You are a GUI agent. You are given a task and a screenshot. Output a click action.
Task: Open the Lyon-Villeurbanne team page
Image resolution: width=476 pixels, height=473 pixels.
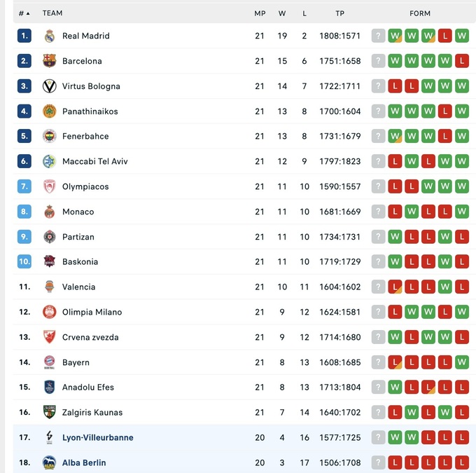pos(97,437)
